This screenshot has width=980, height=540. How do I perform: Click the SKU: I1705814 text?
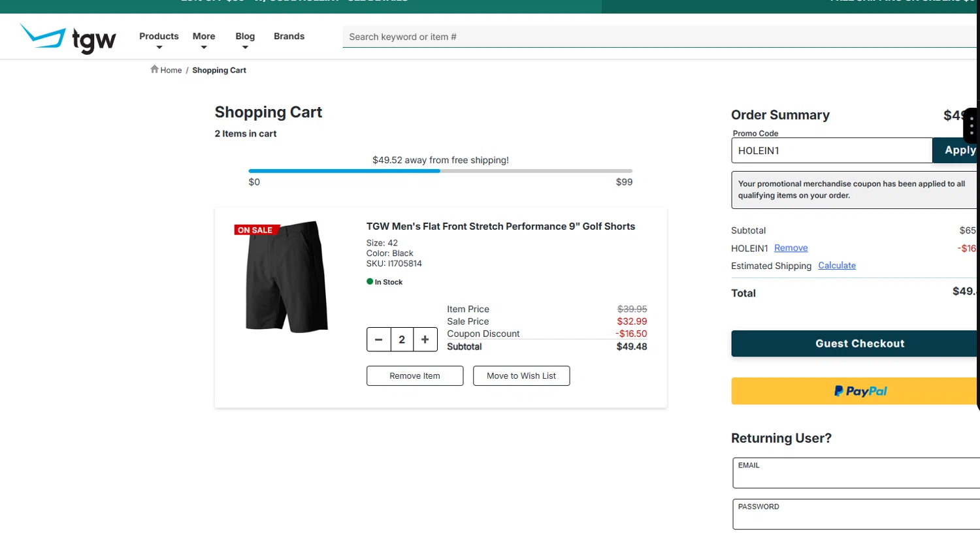394,264
